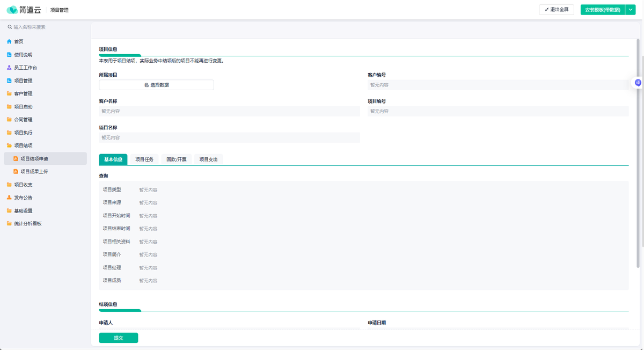Image resolution: width=644 pixels, height=350 pixels.
Task: Click the 客户名称 field
Action: point(230,111)
